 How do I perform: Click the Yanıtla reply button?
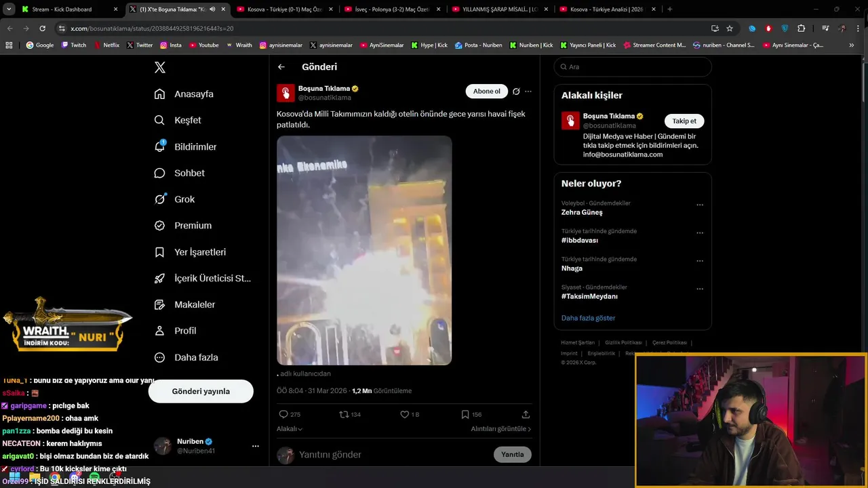[513, 455]
